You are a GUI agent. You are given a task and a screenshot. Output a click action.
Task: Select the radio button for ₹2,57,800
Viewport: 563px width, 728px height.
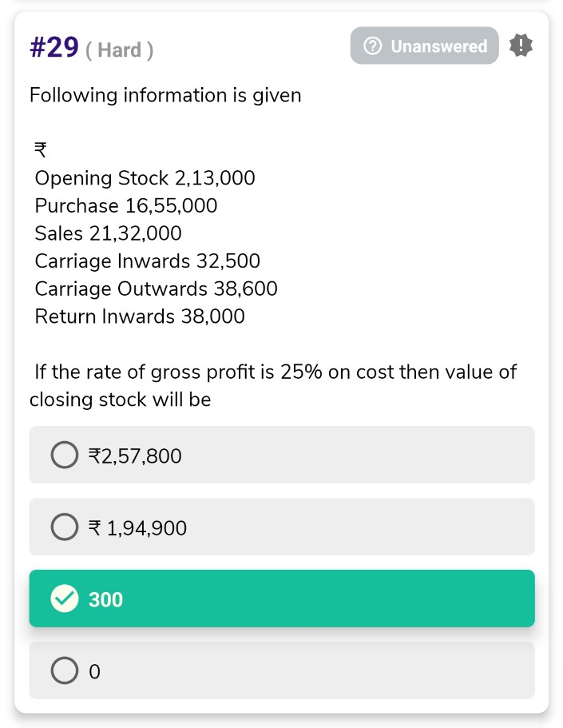click(65, 455)
